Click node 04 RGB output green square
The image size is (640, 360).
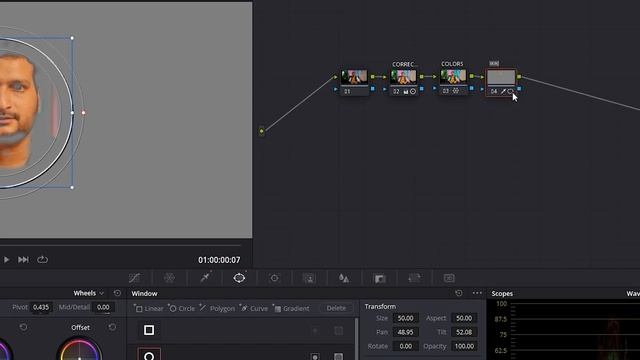pos(519,76)
